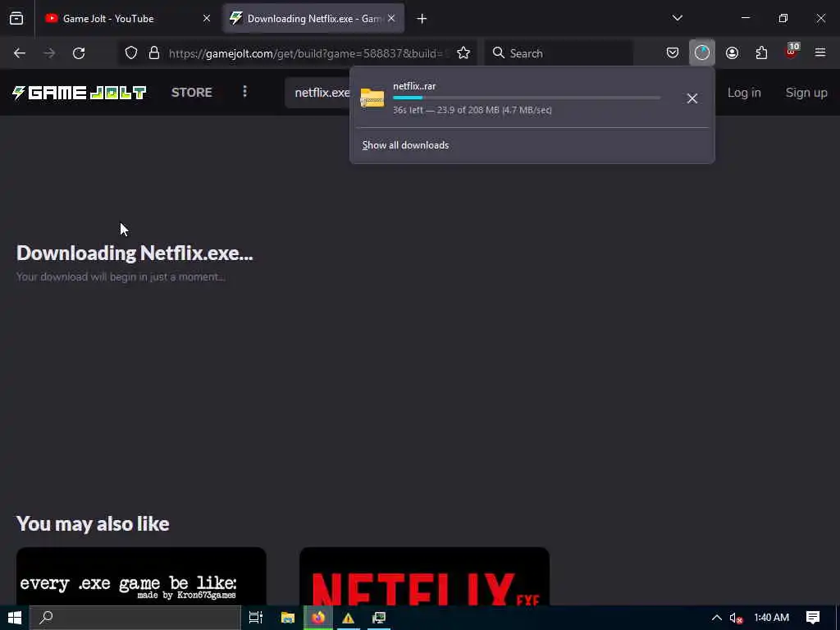This screenshot has width=840, height=630.
Task: Save page to Pocket
Action: point(673,53)
